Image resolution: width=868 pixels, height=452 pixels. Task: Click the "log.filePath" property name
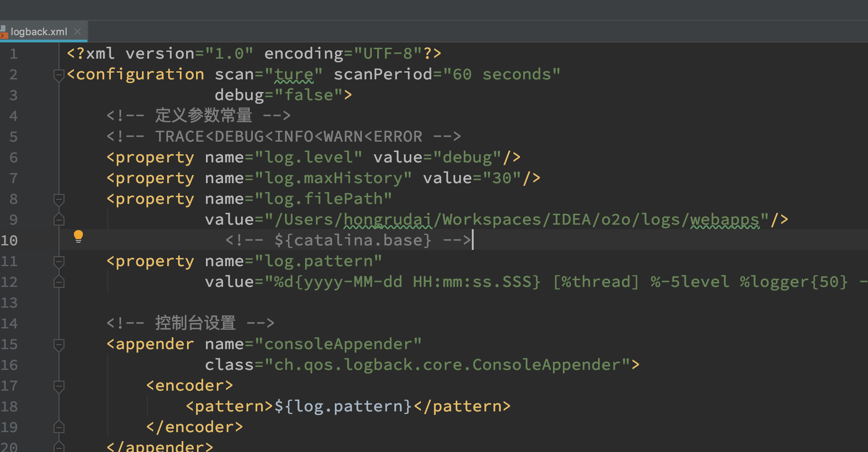tap(324, 199)
